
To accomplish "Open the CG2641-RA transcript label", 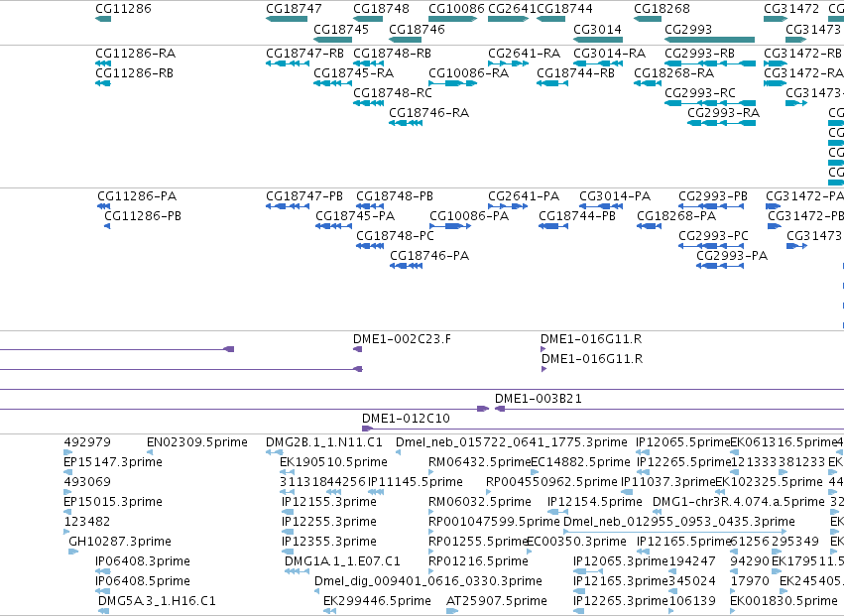I will point(525,54).
